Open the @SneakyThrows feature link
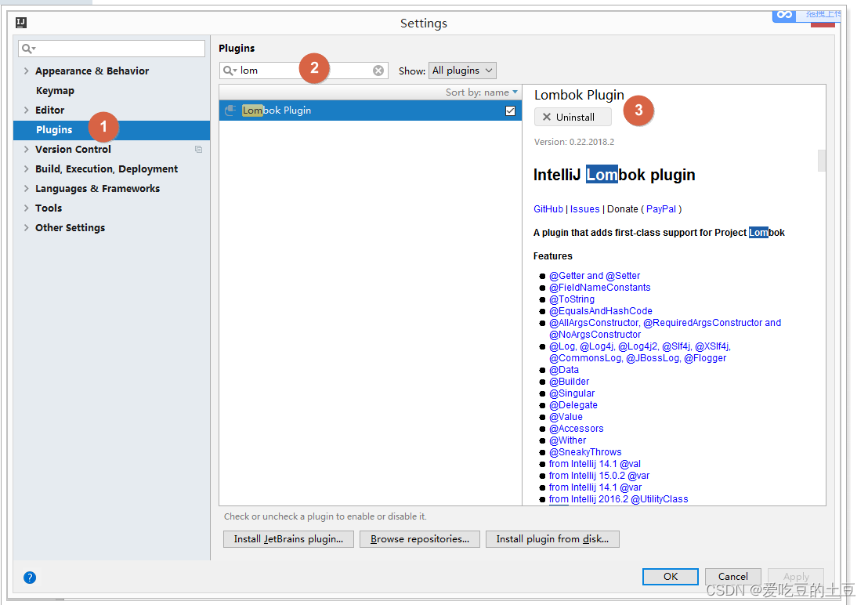 point(585,452)
